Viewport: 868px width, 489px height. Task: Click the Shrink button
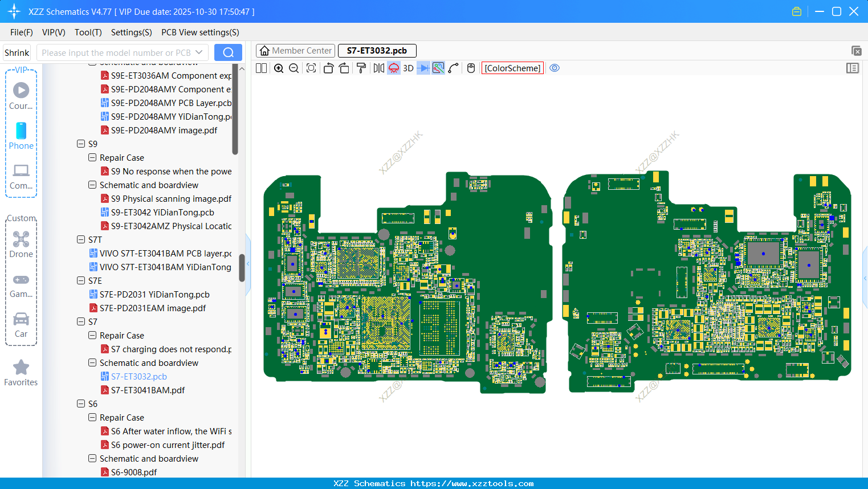[17, 52]
